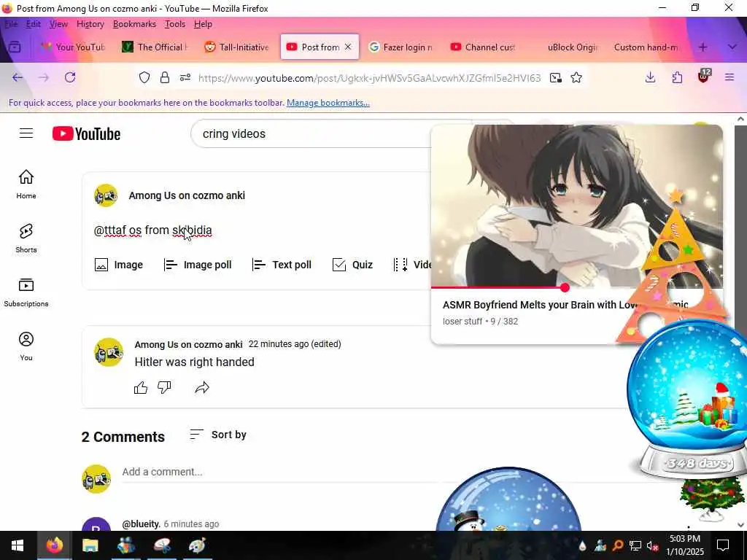Viewport: 747px width, 560px height.
Task: Create a Quiz post
Action: 352,265
